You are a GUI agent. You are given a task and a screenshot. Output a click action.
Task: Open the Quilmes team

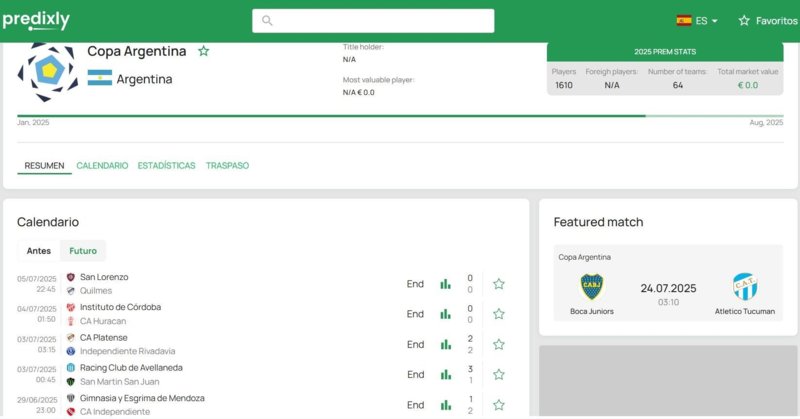[x=96, y=290]
